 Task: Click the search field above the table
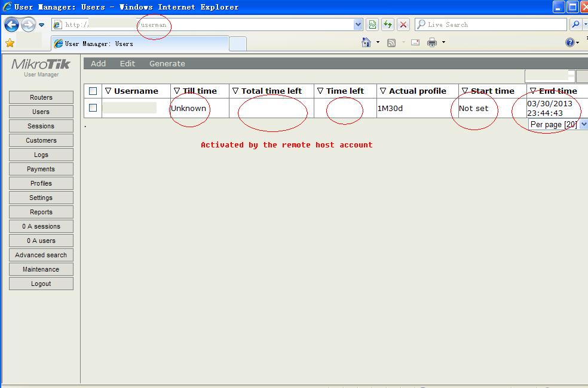click(550, 76)
